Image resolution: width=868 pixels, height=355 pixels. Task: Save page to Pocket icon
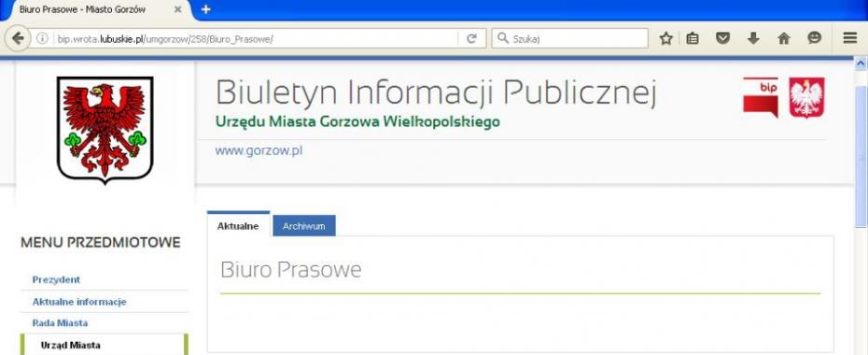(x=722, y=38)
